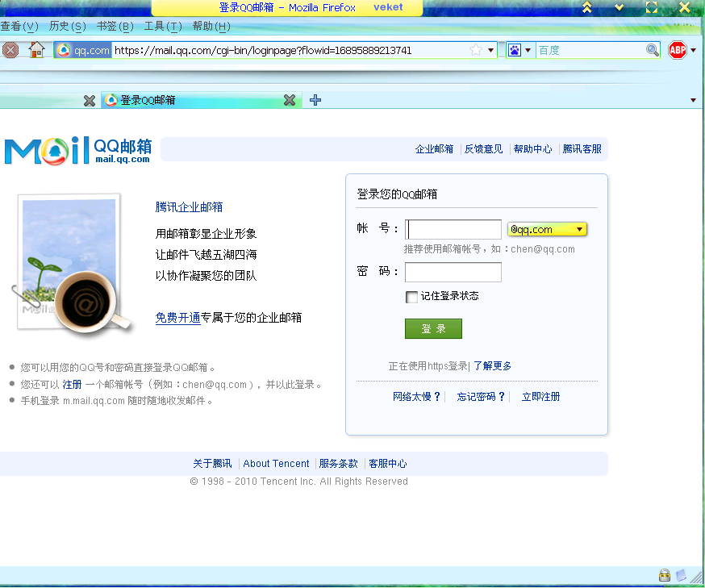Image resolution: width=705 pixels, height=588 pixels.
Task: Open the 帮助中心 link
Action: pyautogui.click(x=533, y=148)
